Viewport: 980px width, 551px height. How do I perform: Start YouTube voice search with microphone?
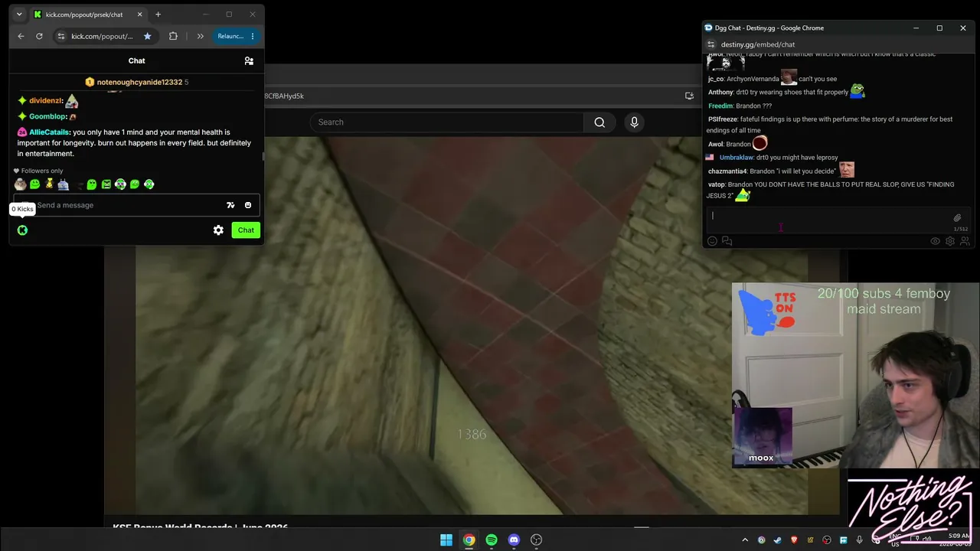pyautogui.click(x=634, y=122)
